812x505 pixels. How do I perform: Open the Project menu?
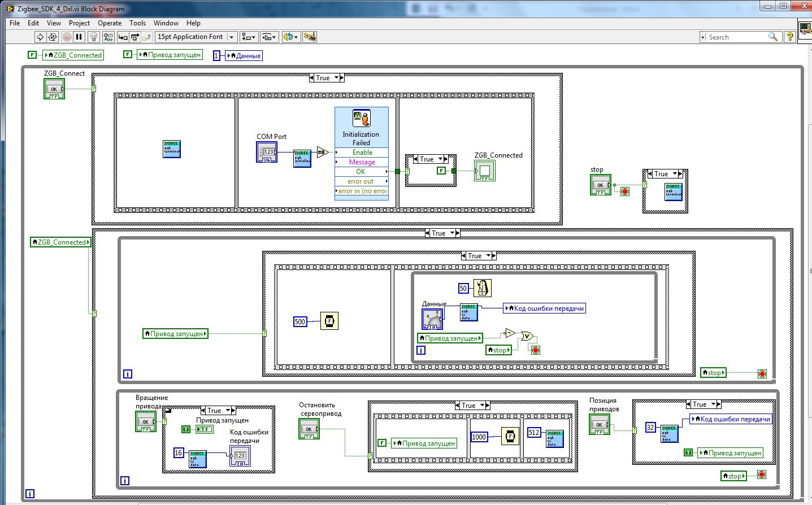click(79, 23)
